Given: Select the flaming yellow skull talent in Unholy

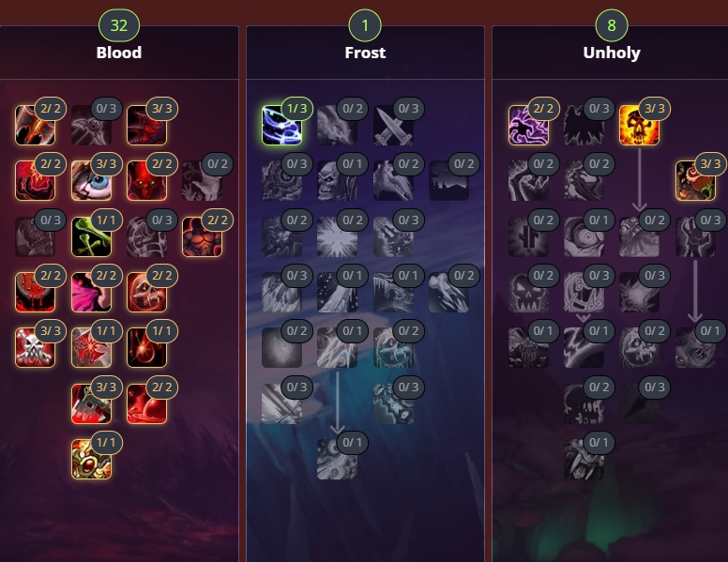Looking at the screenshot, I should point(639,125).
